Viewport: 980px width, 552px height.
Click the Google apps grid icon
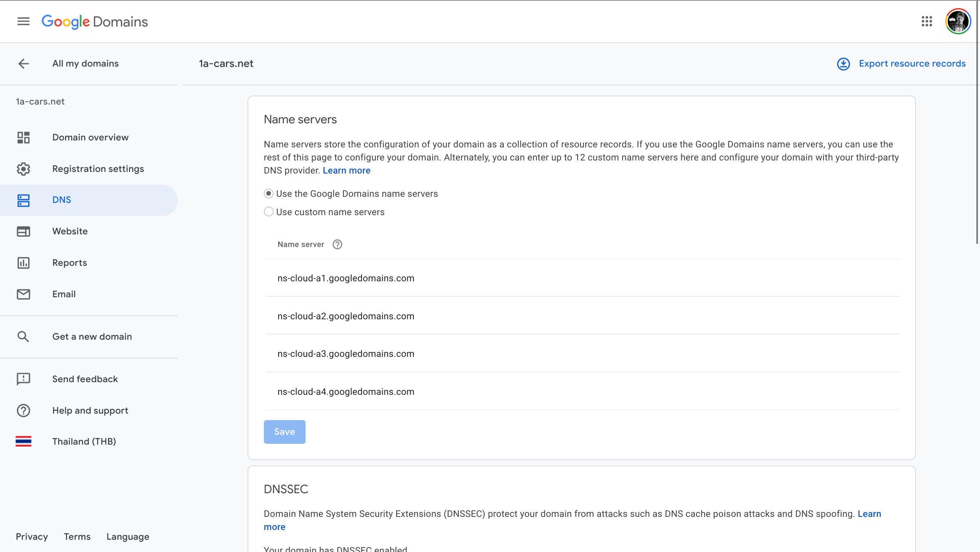tap(926, 21)
